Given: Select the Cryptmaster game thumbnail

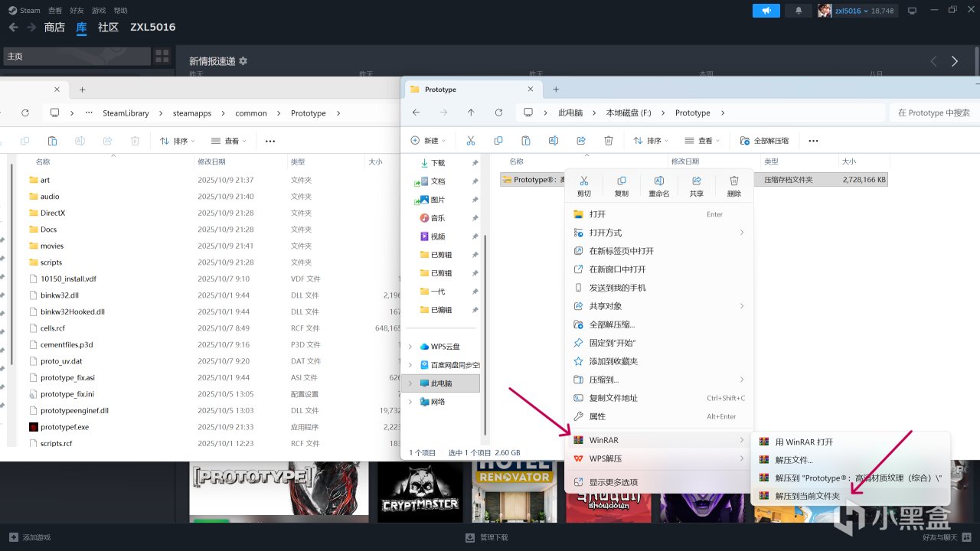Looking at the screenshot, I should 421,492.
